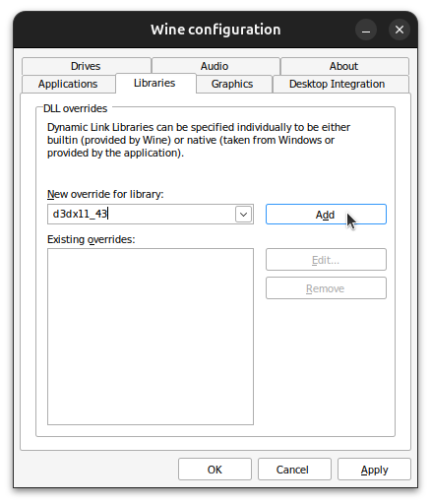Viewport: 431px width, 504px height.
Task: Click the disabled Remove button
Action: tap(326, 288)
